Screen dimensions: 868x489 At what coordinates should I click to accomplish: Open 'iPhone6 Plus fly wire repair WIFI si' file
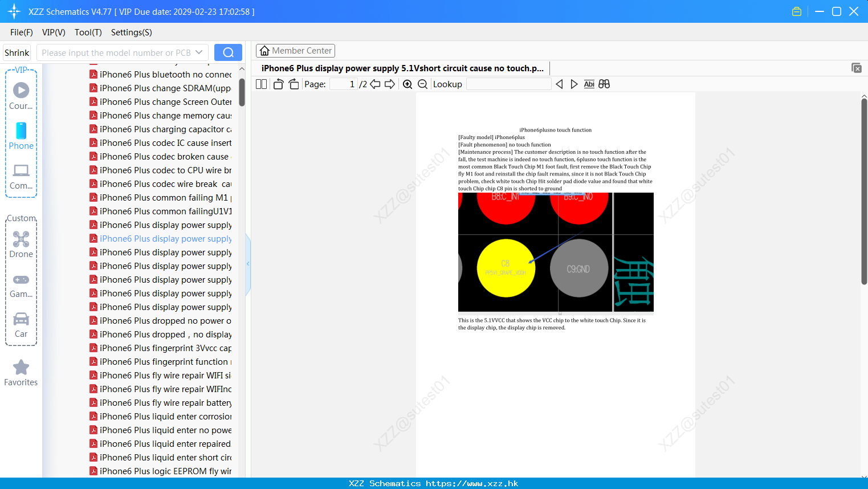coord(161,376)
